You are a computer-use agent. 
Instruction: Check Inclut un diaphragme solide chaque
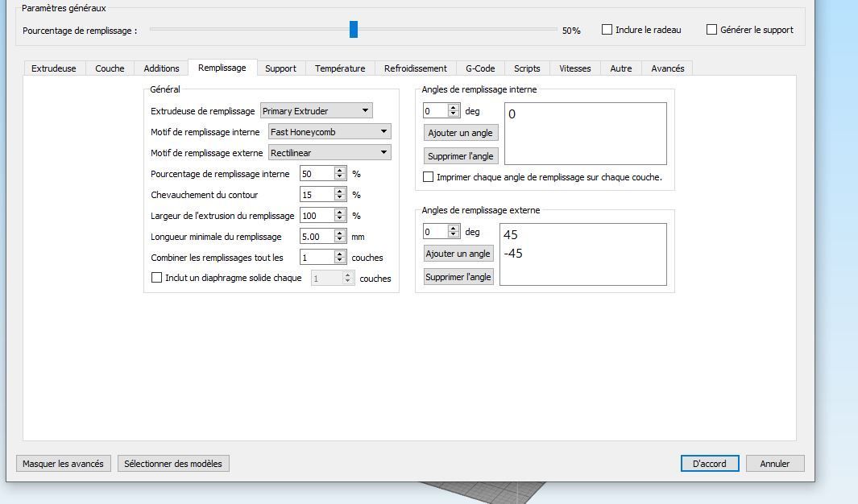pos(156,278)
